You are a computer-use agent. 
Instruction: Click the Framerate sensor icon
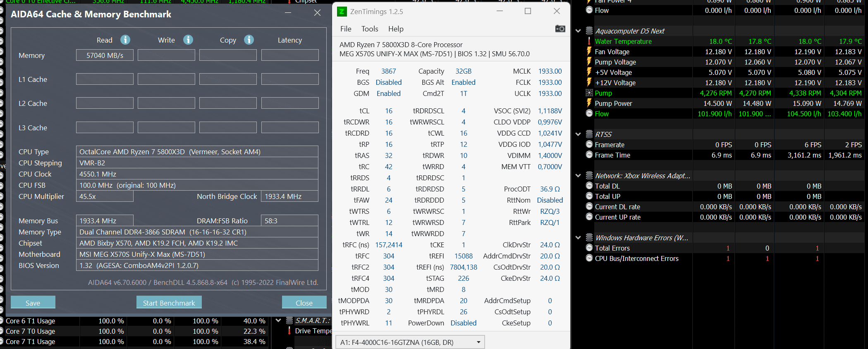589,144
